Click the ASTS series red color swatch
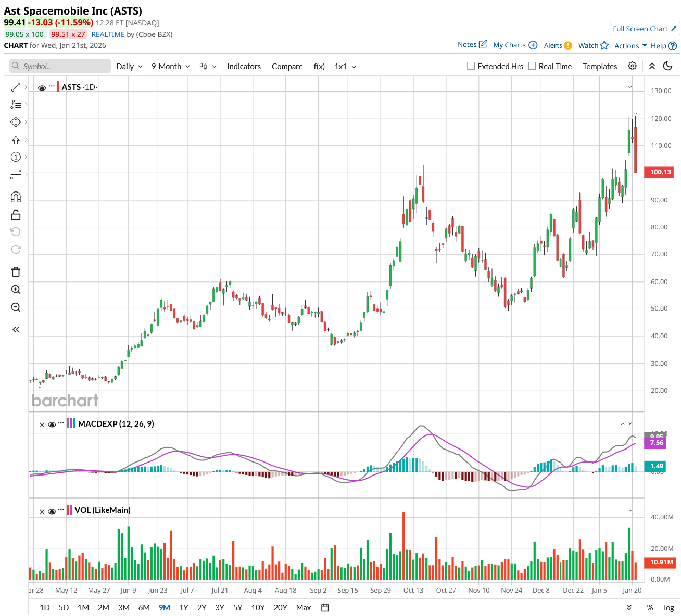Image resolution: width=681 pixels, height=616 pixels. [x=58, y=86]
